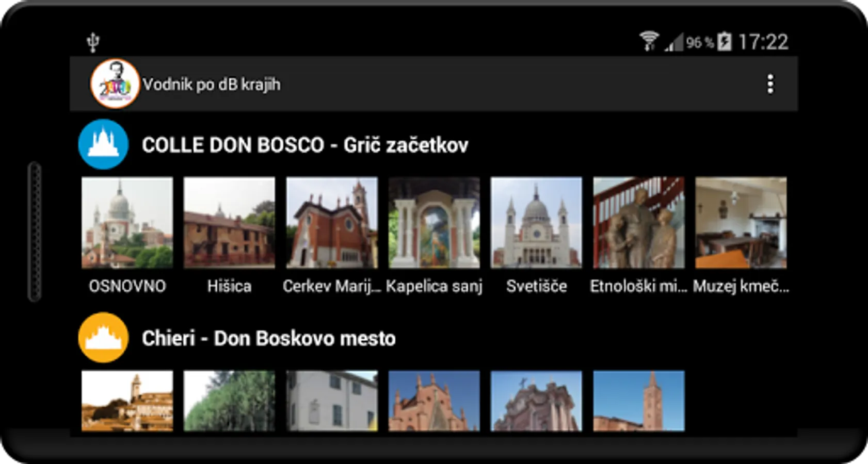Tap the COLLE DON BOSCO - Grič začetkov heading

coord(305,145)
